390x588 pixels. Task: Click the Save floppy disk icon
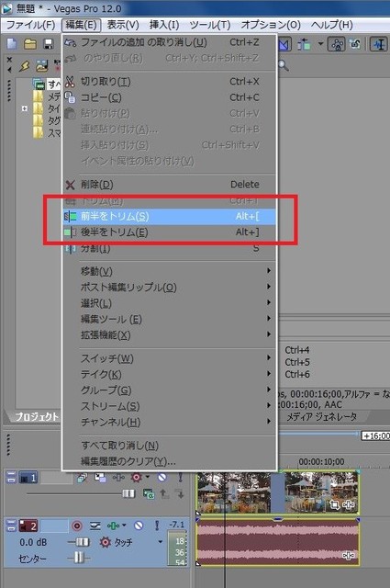click(x=49, y=44)
